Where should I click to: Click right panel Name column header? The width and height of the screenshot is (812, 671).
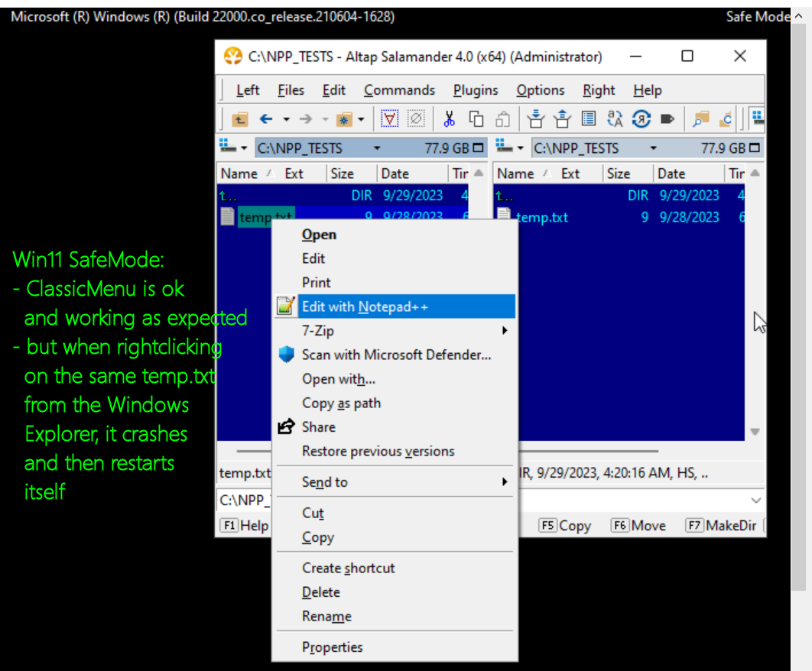point(515,173)
